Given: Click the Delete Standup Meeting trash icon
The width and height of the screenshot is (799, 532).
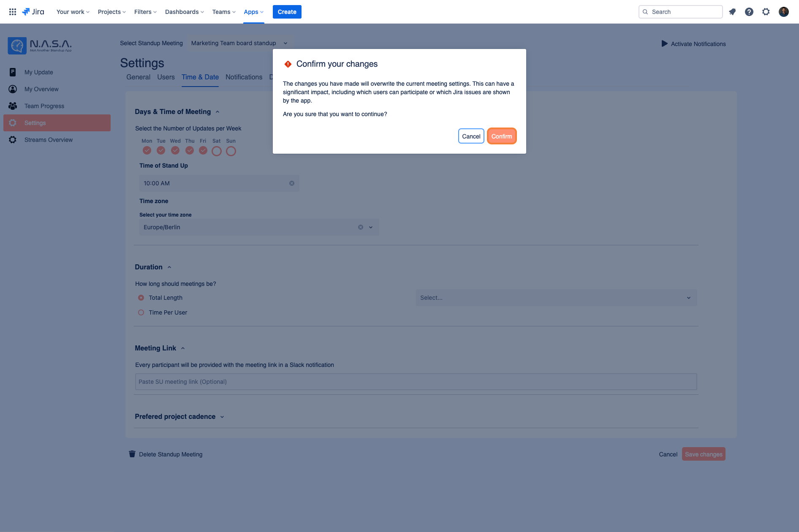Looking at the screenshot, I should pyautogui.click(x=132, y=454).
